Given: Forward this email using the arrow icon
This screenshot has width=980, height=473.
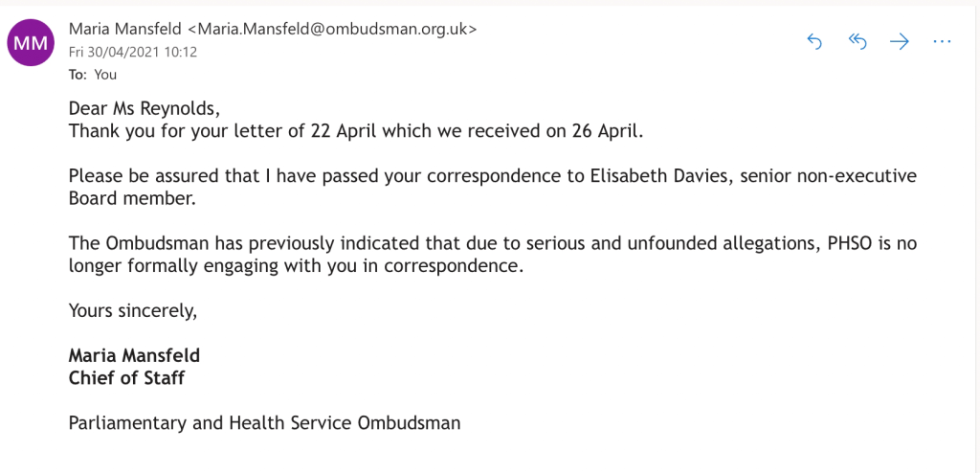Looking at the screenshot, I should 899,41.
